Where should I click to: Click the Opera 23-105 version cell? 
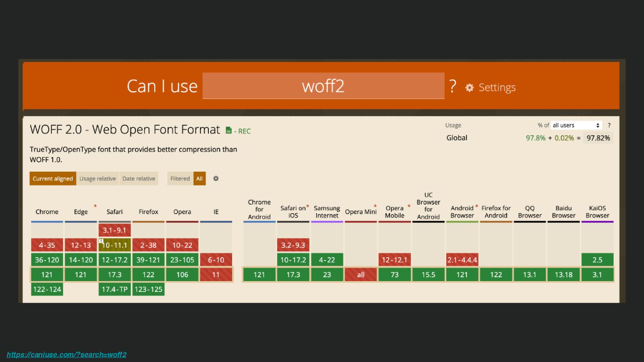pos(182,260)
